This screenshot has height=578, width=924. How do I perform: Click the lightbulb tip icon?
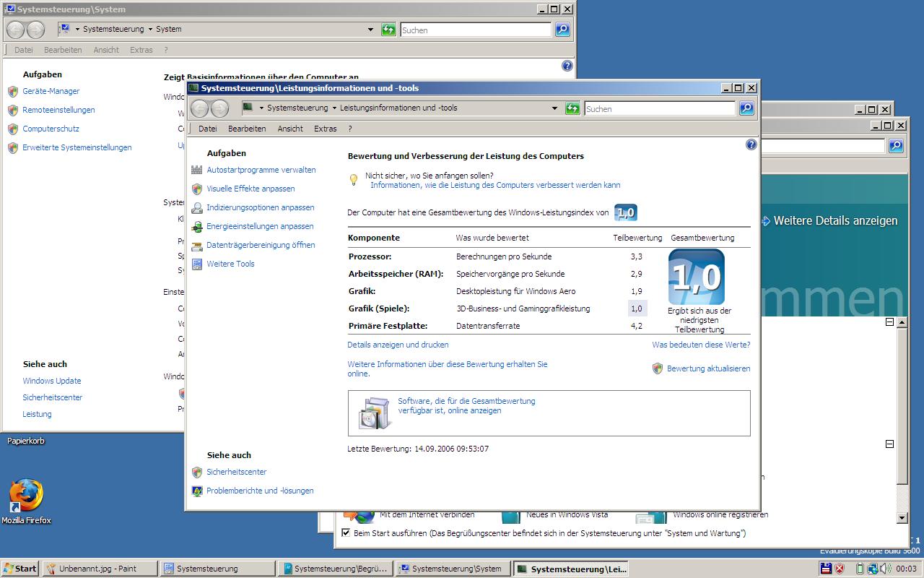tap(354, 179)
